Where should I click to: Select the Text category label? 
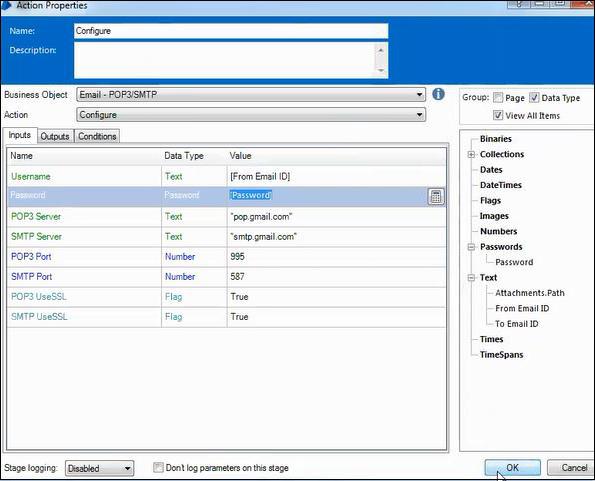click(x=488, y=278)
